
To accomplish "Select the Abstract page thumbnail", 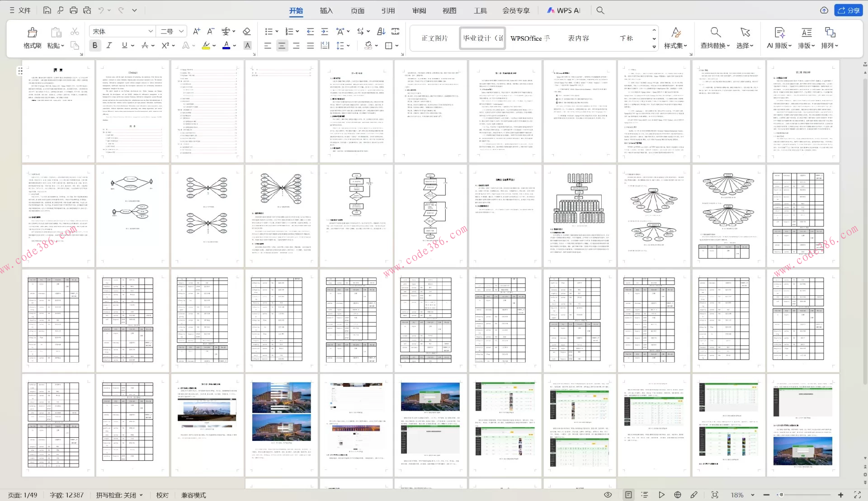I will tap(132, 111).
